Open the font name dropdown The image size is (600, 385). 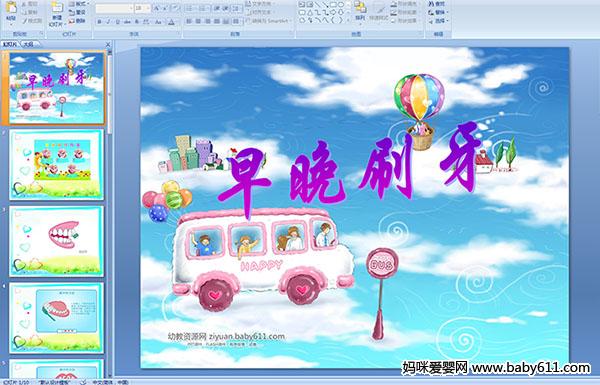click(114, 8)
